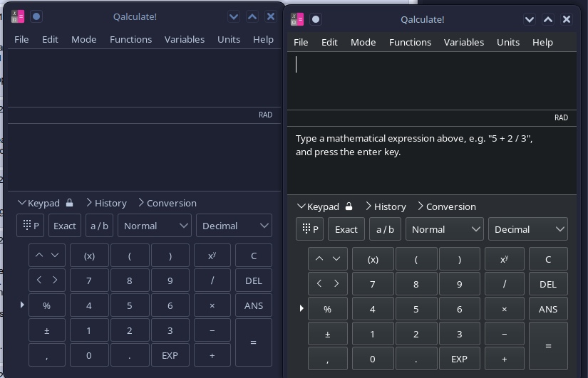Open Normal display dropdown in left window
The image size is (588, 378).
coord(155,226)
